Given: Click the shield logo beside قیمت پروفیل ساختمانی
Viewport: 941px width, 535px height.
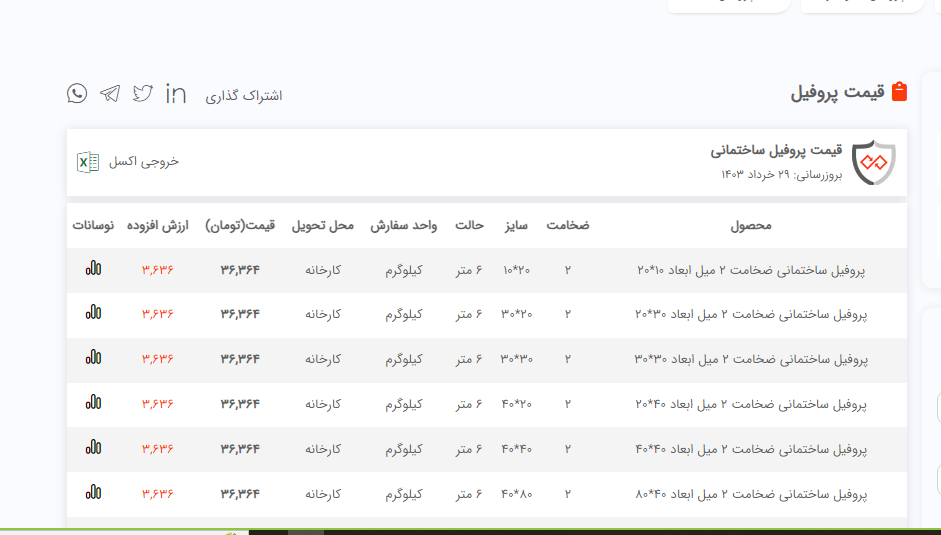Looking at the screenshot, I should click(873, 162).
